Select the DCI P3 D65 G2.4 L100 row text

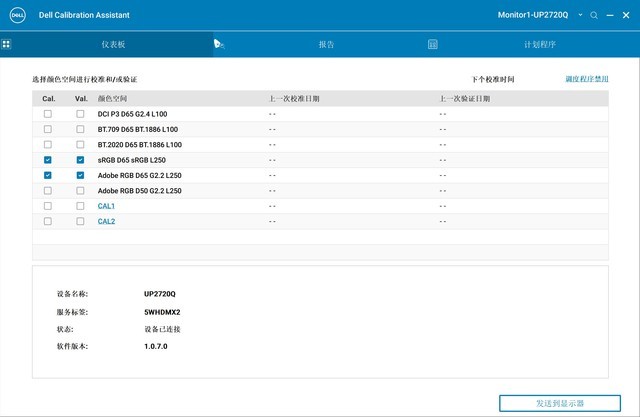[x=132, y=114]
